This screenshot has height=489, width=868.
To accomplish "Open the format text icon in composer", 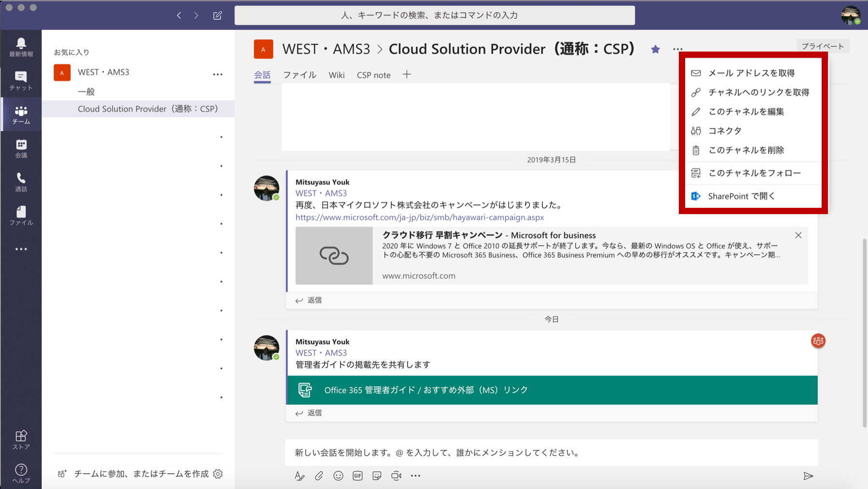I will 300,476.
